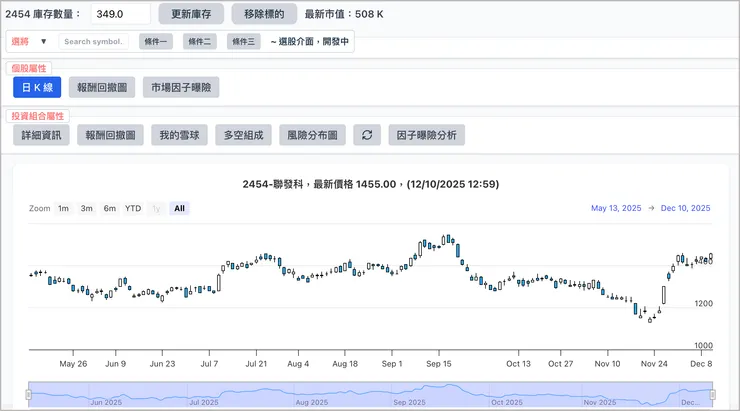The image size is (740, 411).
Task: Click the Sep 15 axis label
Action: tap(439, 364)
